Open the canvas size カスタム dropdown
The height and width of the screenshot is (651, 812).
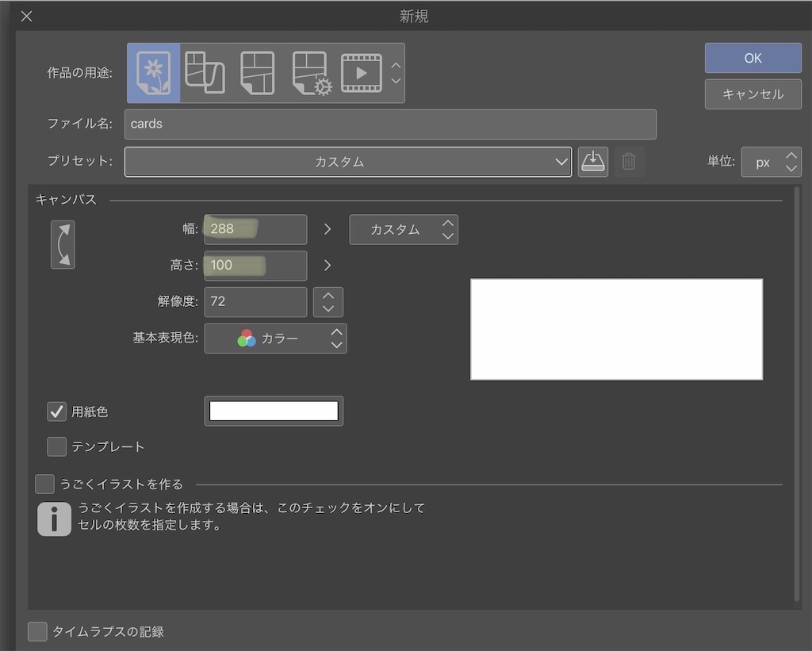tap(404, 229)
